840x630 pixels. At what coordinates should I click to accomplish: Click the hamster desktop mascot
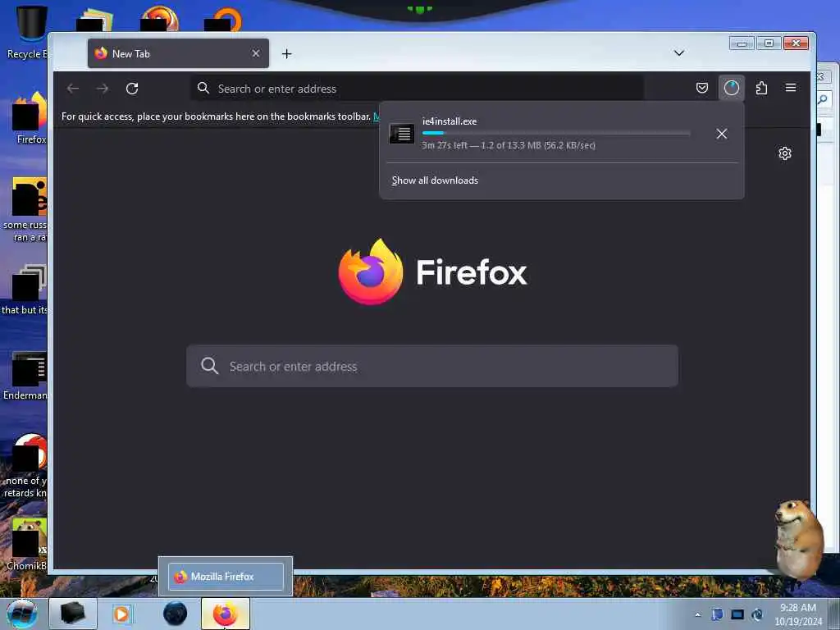click(798, 538)
